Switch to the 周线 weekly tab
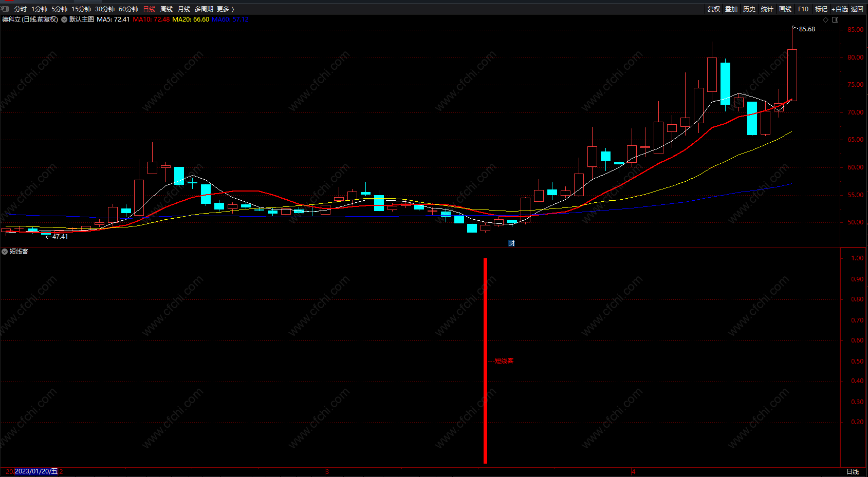 click(167, 9)
